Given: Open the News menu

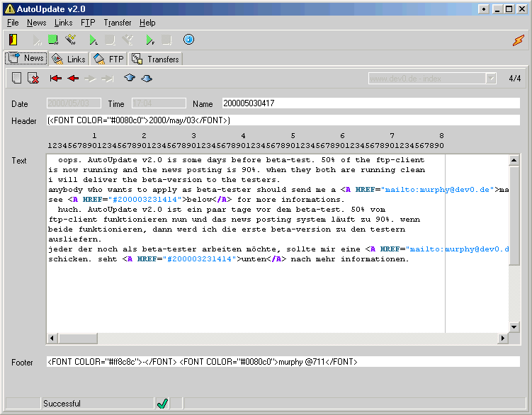Looking at the screenshot, I should (x=37, y=23).
